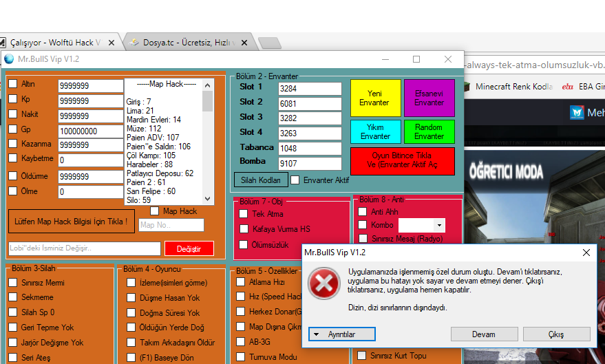Enable the Gp checkbox

pos(12,129)
